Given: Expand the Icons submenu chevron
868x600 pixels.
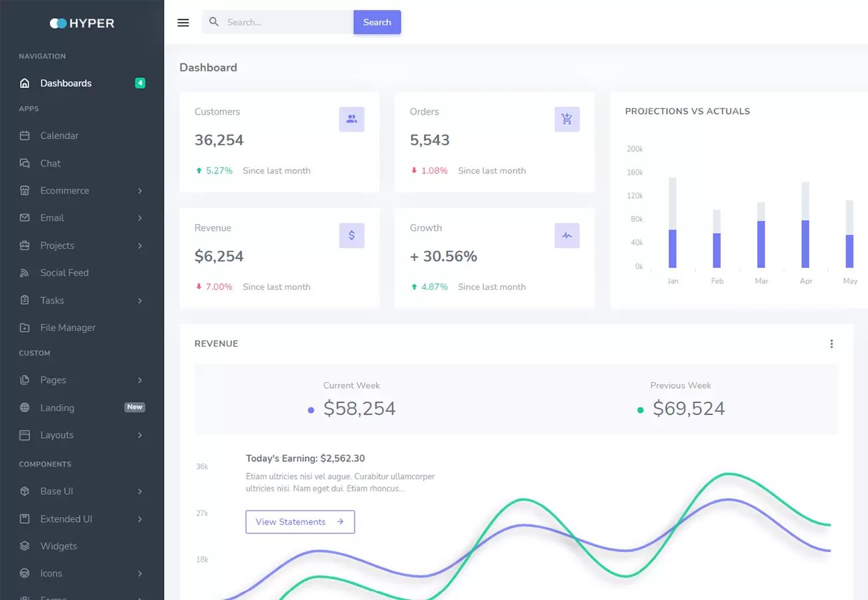Looking at the screenshot, I should click(x=140, y=573).
